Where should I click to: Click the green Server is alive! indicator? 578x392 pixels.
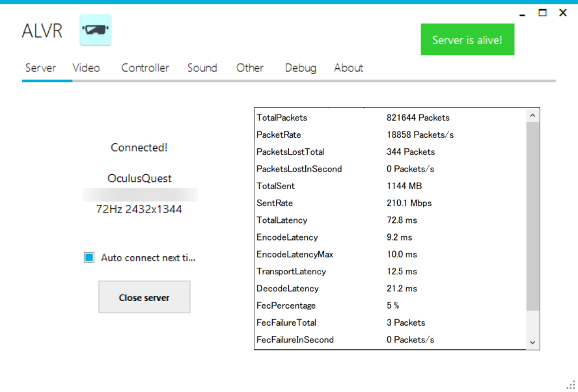(x=467, y=40)
